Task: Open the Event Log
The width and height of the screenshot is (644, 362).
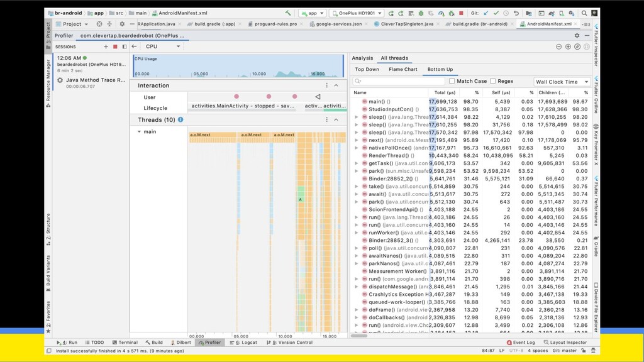Action: click(521, 343)
